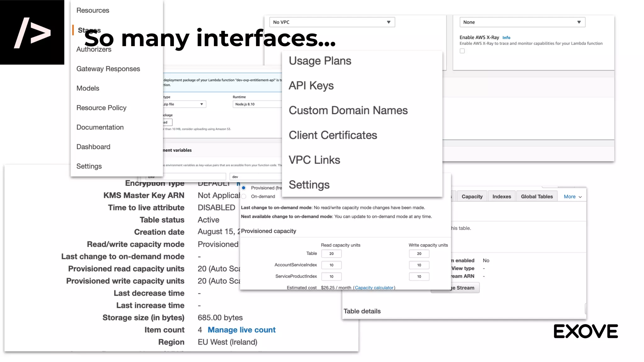Open Client Certificates
644x362 pixels.
[333, 135]
